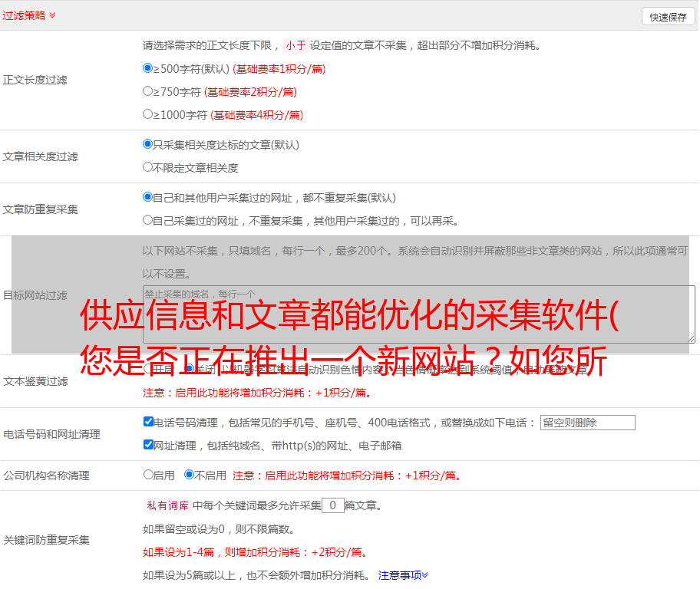Click the 私有词库 tag
Image resolution: width=700 pixels, height=589 pixels.
(x=167, y=505)
